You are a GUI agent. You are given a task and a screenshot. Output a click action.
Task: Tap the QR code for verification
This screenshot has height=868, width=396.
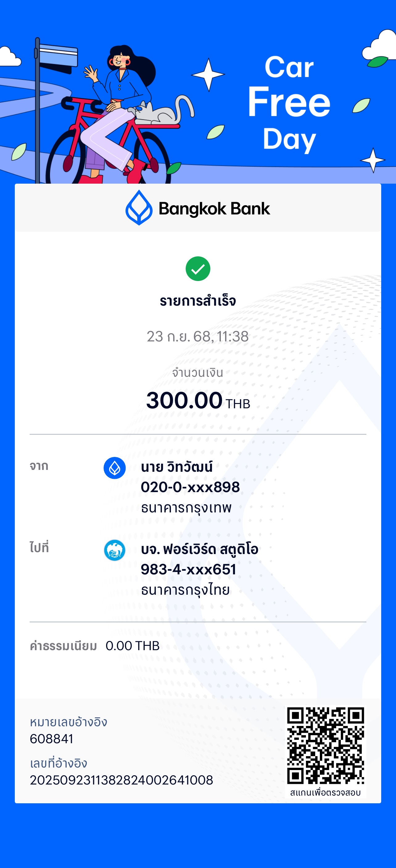click(325, 745)
